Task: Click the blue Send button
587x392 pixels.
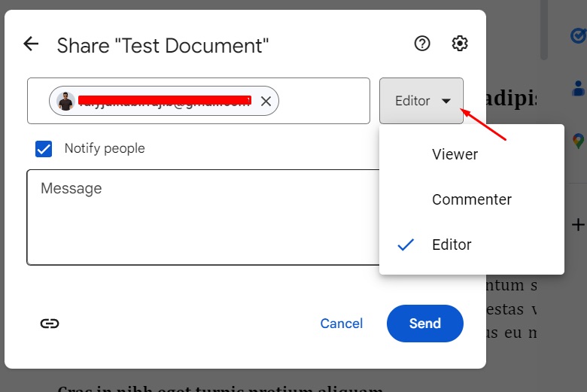Action: (425, 324)
